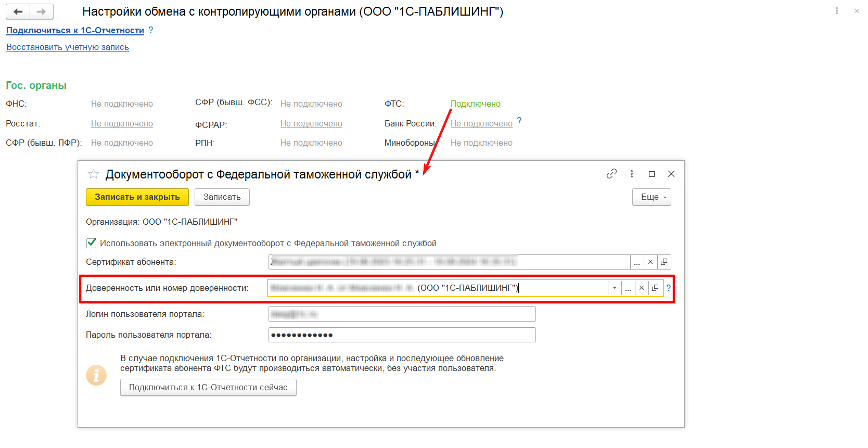The width and height of the screenshot is (868, 448).
Task: Close the main settings window
Action: click(x=857, y=11)
